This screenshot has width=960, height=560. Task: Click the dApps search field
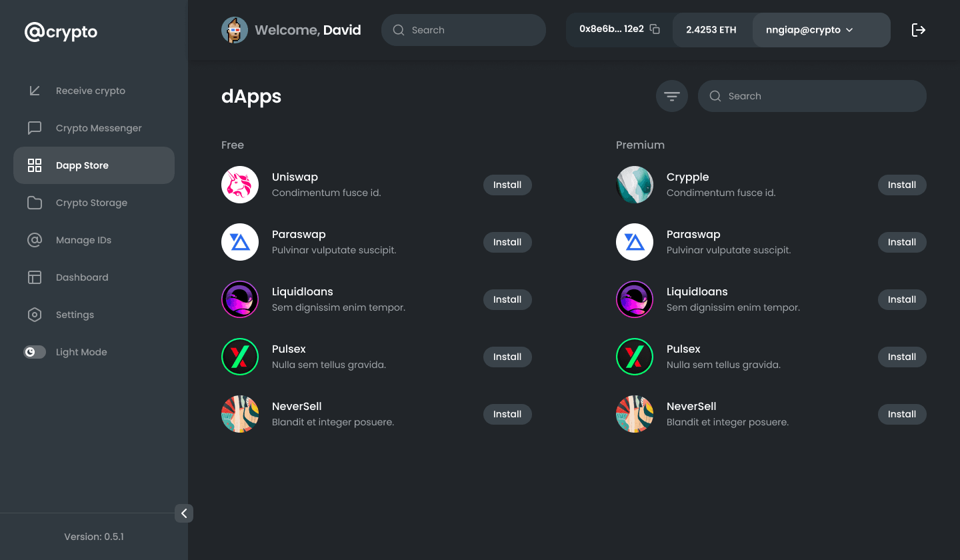tap(812, 96)
